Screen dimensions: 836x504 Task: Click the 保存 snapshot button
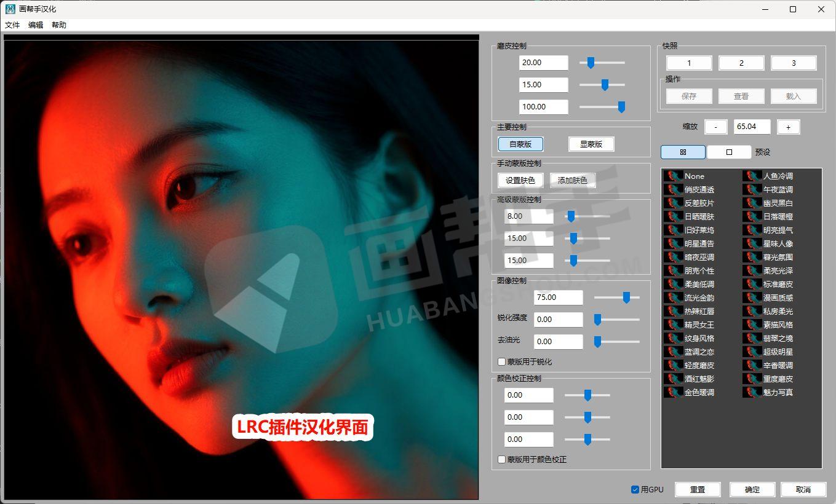(x=689, y=96)
